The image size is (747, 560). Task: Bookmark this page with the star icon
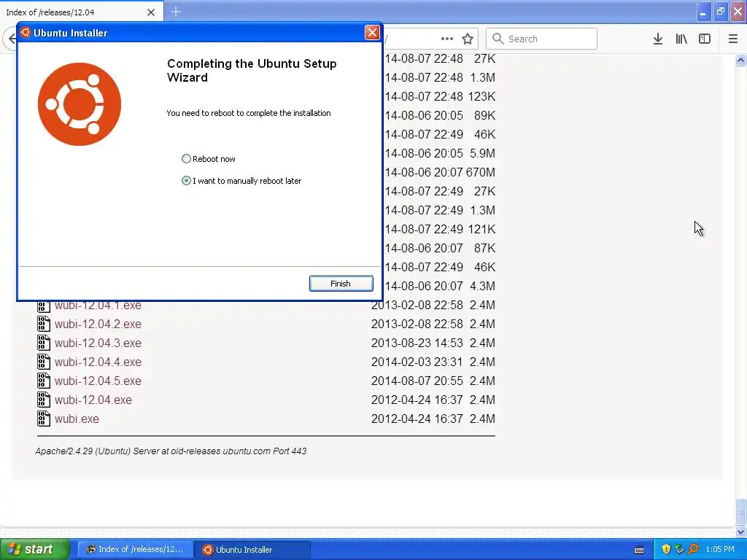(x=468, y=39)
